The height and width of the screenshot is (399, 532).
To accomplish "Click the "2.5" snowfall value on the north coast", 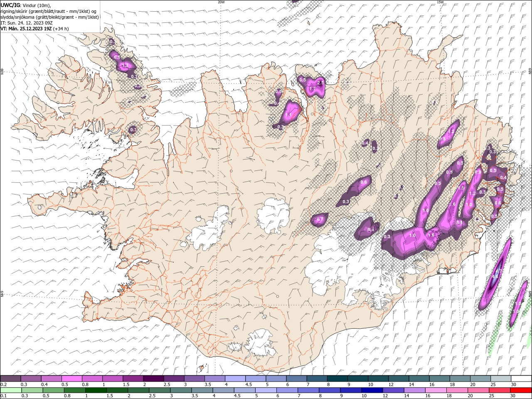I will [320, 83].
